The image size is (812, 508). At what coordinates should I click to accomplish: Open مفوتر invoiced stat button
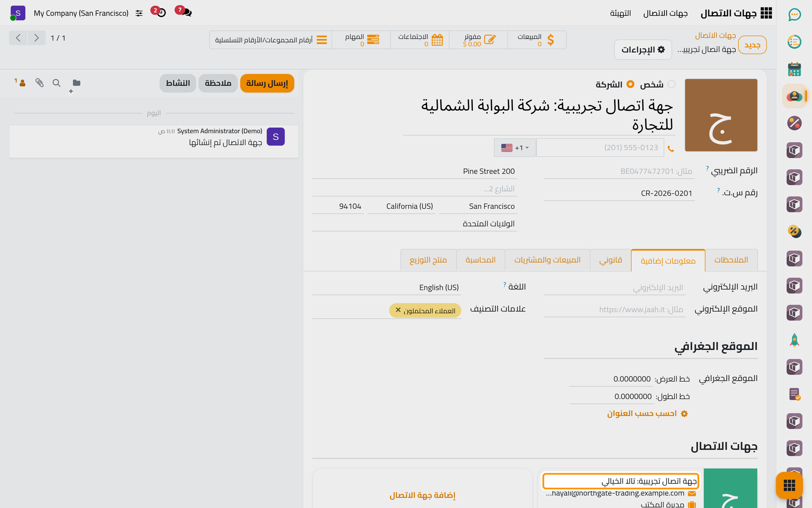(x=478, y=40)
